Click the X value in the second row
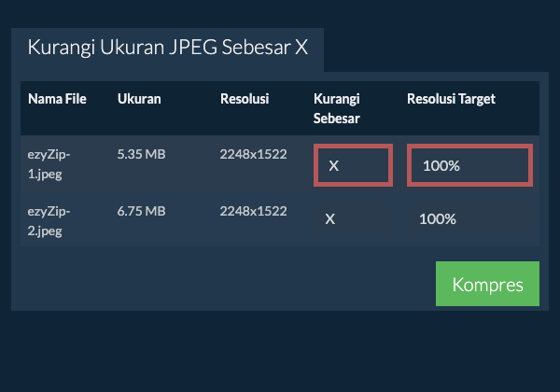Viewport: 560px width, 392px height. pos(329,219)
